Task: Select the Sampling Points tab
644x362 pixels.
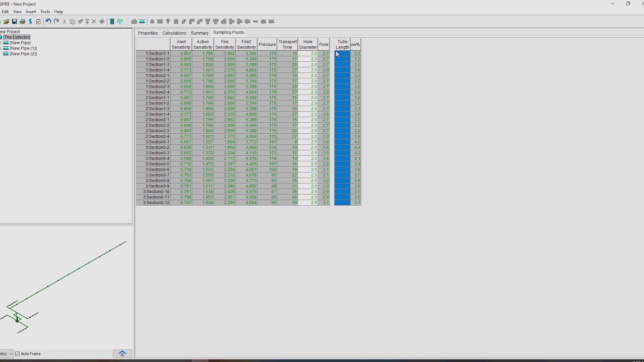Action: point(229,32)
